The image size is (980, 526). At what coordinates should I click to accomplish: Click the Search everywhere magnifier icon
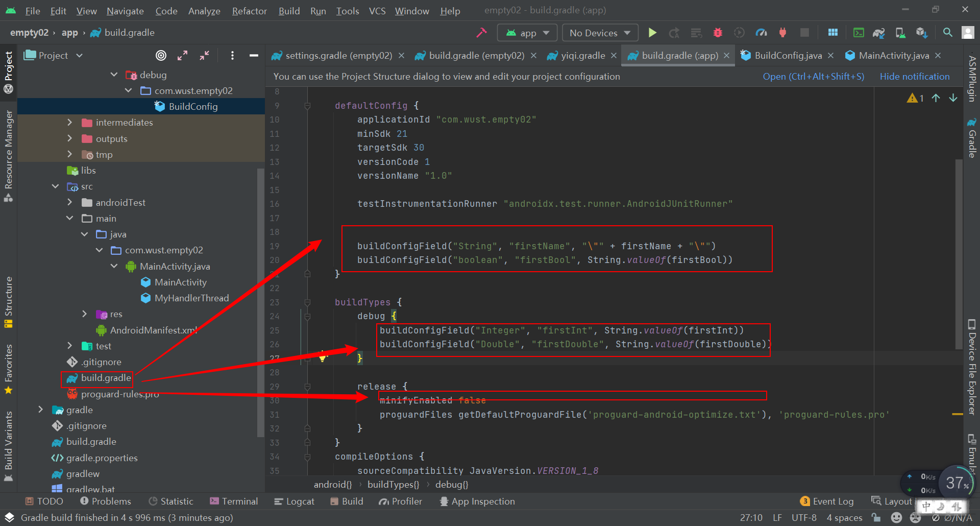(x=947, y=32)
